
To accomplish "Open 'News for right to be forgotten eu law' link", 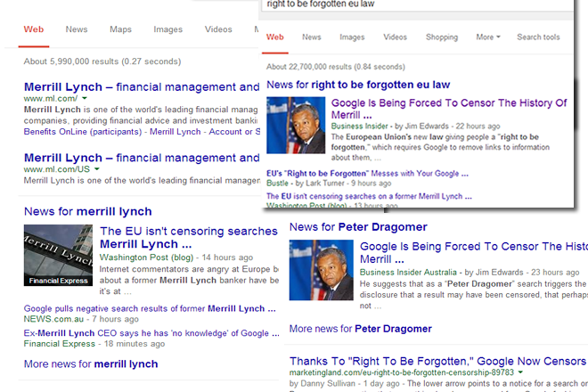I will (358, 85).
